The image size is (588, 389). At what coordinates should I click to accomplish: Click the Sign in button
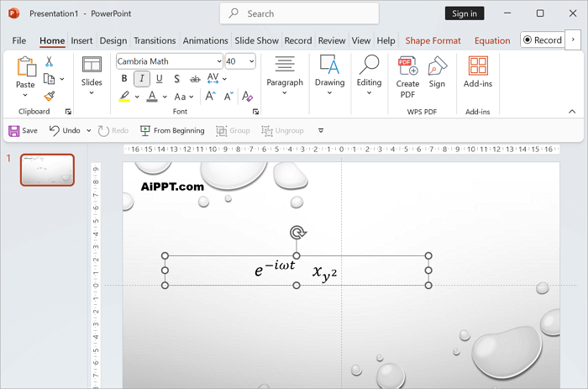point(465,13)
